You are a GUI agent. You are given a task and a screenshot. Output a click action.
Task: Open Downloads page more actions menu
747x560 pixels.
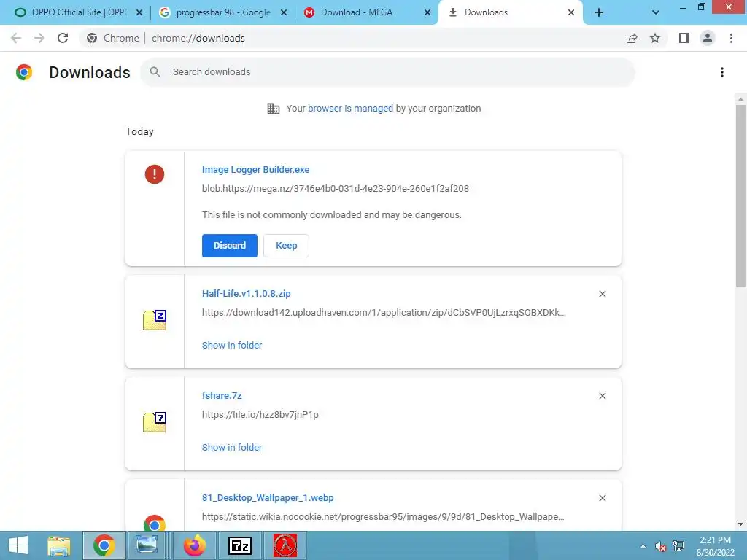[721, 72]
